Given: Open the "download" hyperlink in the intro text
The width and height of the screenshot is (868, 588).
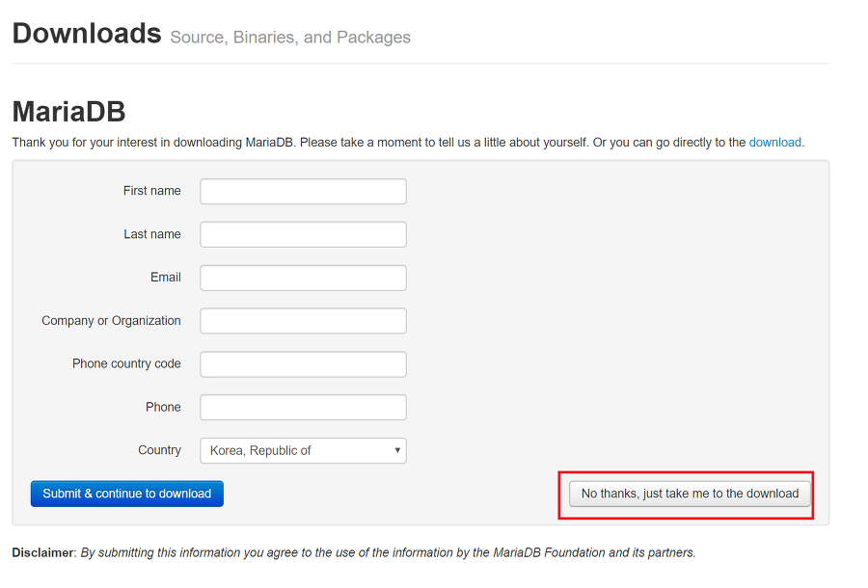Looking at the screenshot, I should [774, 142].
